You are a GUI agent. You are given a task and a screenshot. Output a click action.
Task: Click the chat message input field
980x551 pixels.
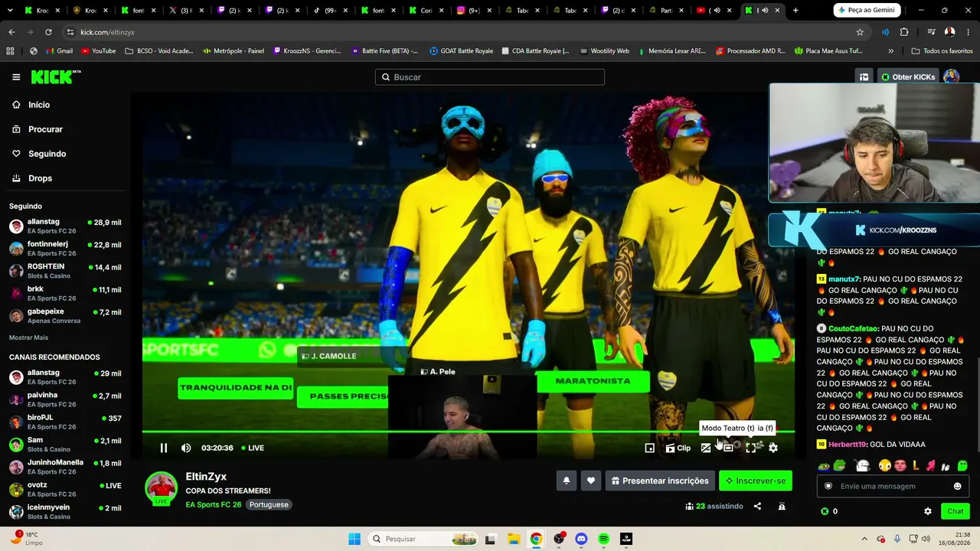tap(893, 486)
